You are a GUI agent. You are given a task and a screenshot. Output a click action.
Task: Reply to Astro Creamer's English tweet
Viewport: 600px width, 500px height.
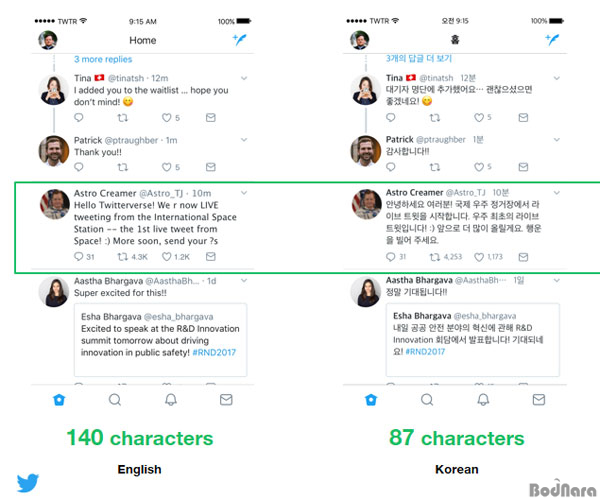[78, 256]
